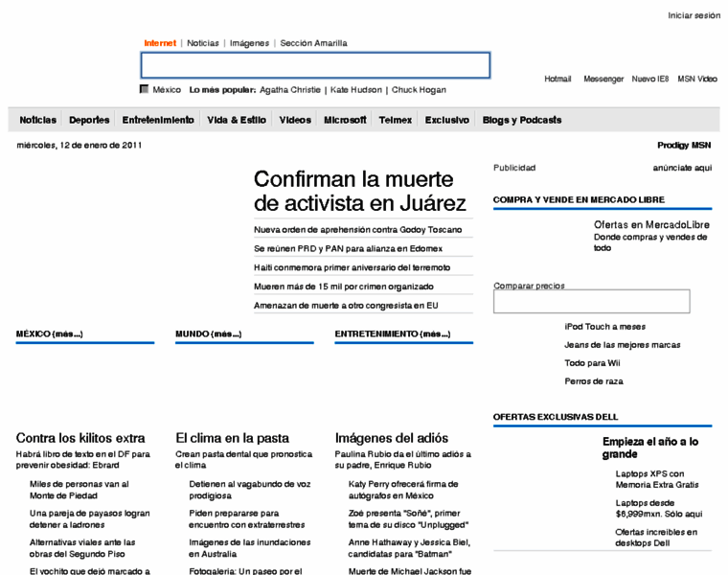The width and height of the screenshot is (728, 575).
Task: Click popular search Agatha Christie
Action: tap(290, 90)
